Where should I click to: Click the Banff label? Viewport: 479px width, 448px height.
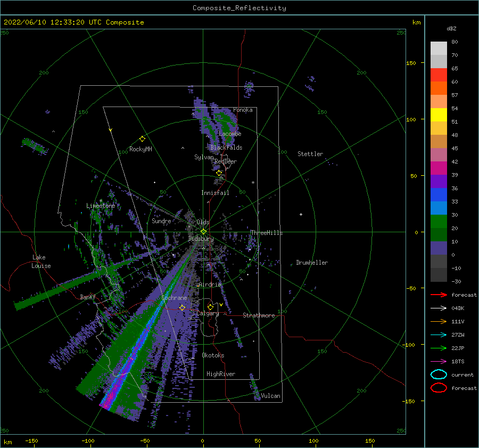[88, 297]
